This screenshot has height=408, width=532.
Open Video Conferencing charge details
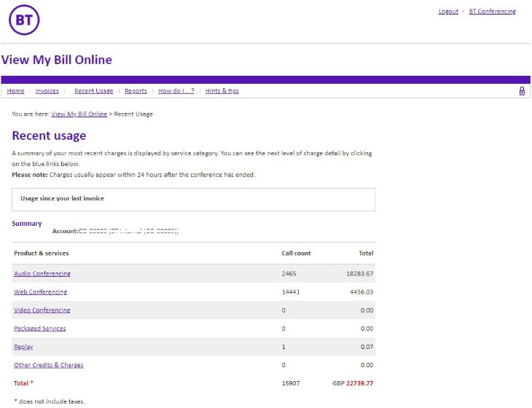[42, 310]
